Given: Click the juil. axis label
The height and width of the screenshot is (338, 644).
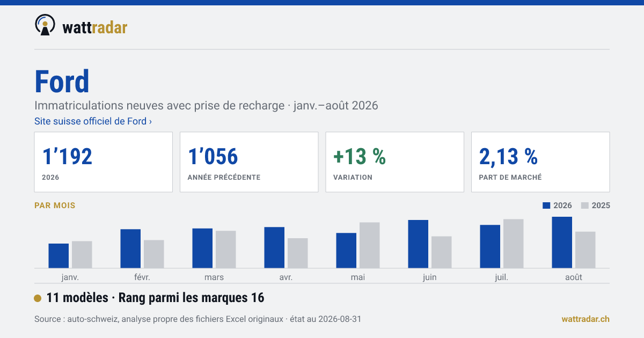Looking at the screenshot, I should click(502, 277).
